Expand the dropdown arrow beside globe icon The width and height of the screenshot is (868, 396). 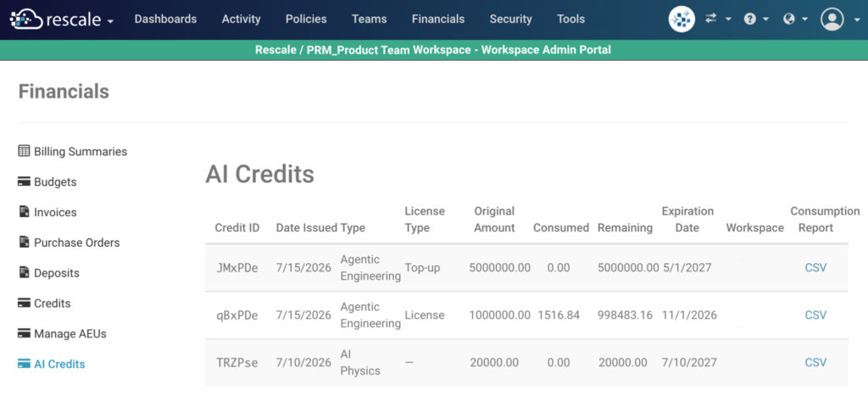pos(805,20)
